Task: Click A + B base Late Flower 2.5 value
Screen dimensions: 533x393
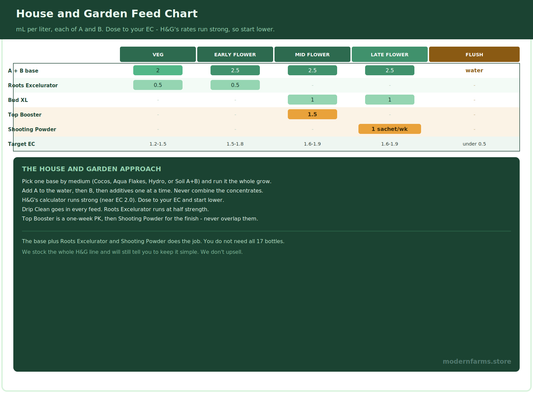Action: tap(390, 70)
